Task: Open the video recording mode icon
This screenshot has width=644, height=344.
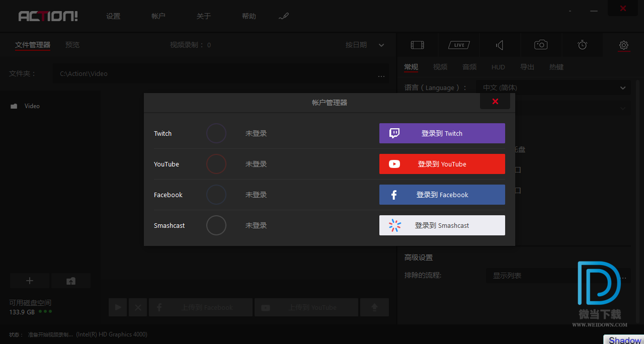Action: 417,45
